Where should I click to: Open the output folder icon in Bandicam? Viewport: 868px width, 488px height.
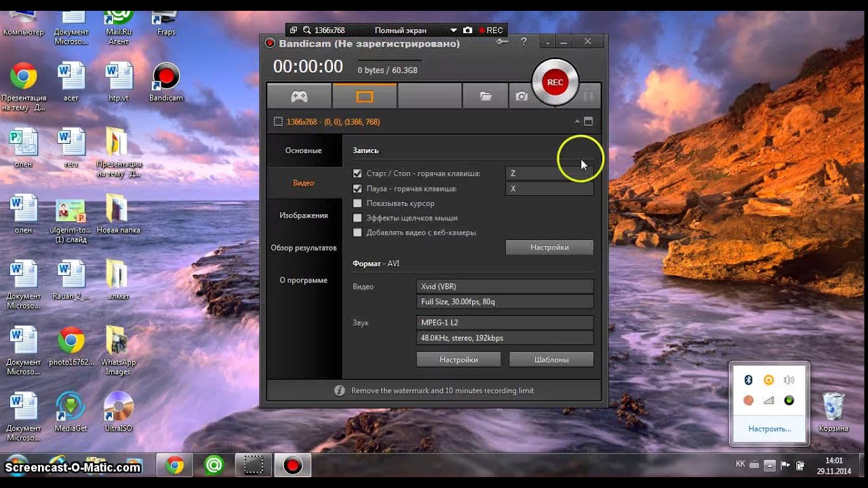(486, 96)
